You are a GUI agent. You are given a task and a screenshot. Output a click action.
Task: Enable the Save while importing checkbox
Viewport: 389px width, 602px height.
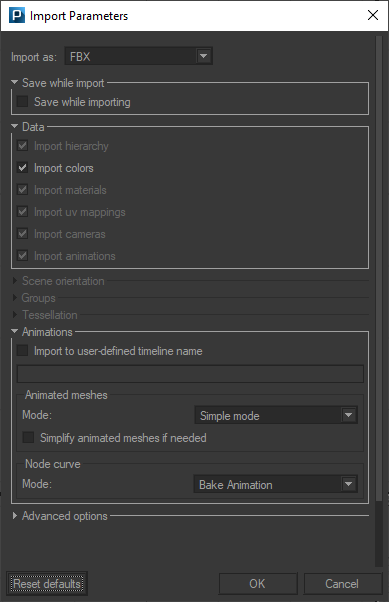pos(22,102)
